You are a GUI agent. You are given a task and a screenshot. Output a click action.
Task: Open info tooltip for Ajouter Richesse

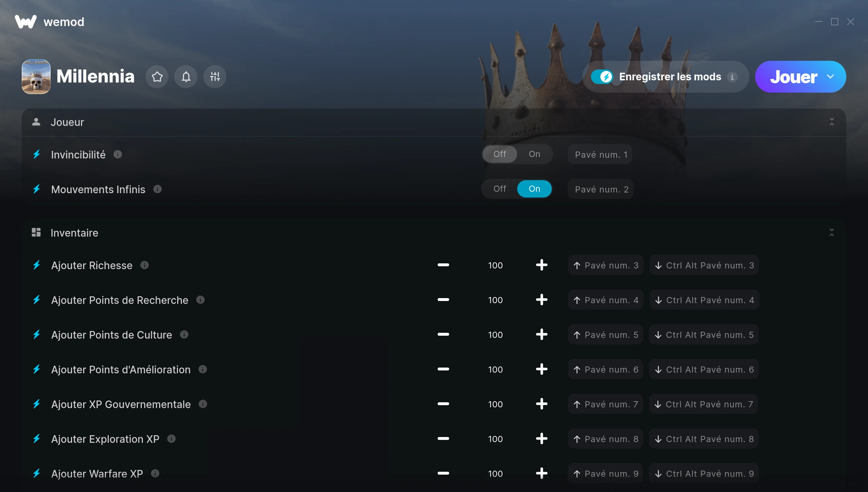coord(144,265)
